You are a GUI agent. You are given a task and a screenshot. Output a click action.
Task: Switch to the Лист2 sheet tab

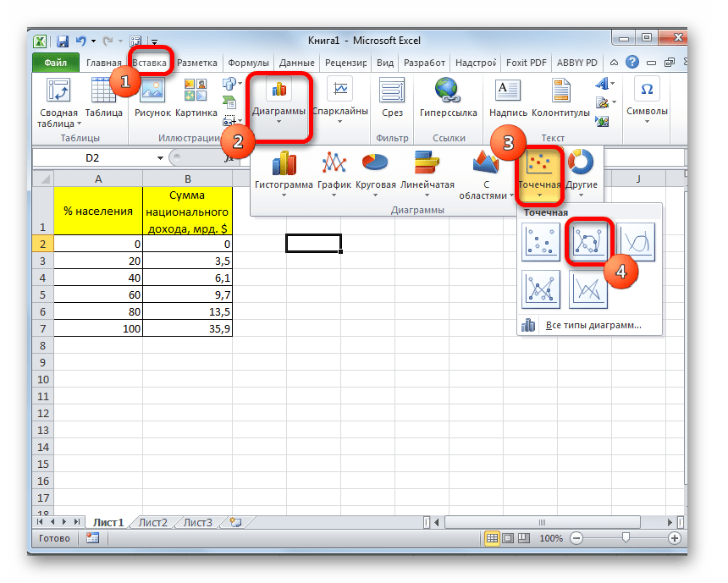pos(153,522)
